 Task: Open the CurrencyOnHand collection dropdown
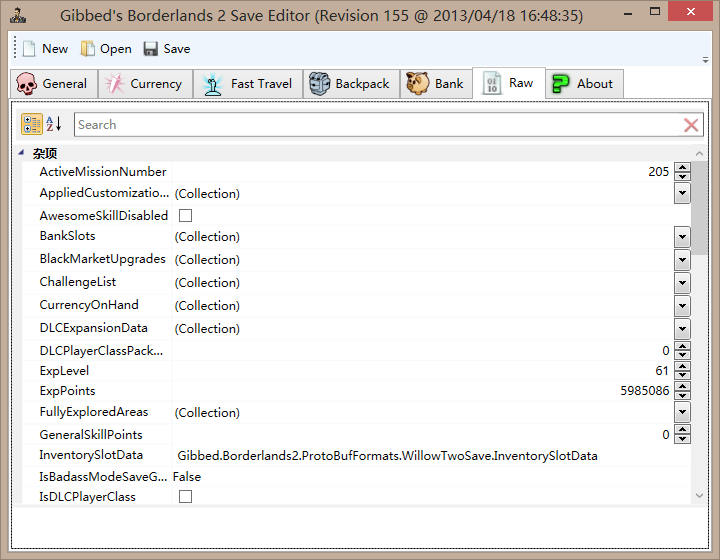click(682, 306)
